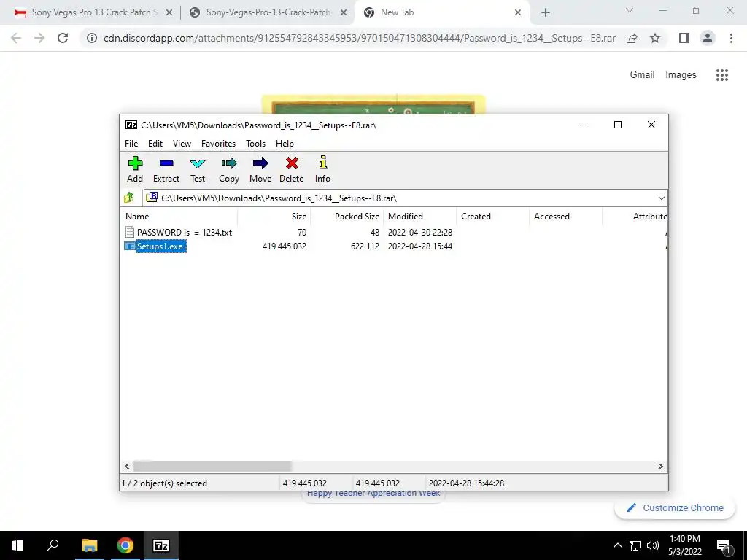The image size is (747, 560).
Task: Click Chrome's forward navigation arrow
Action: [39, 38]
